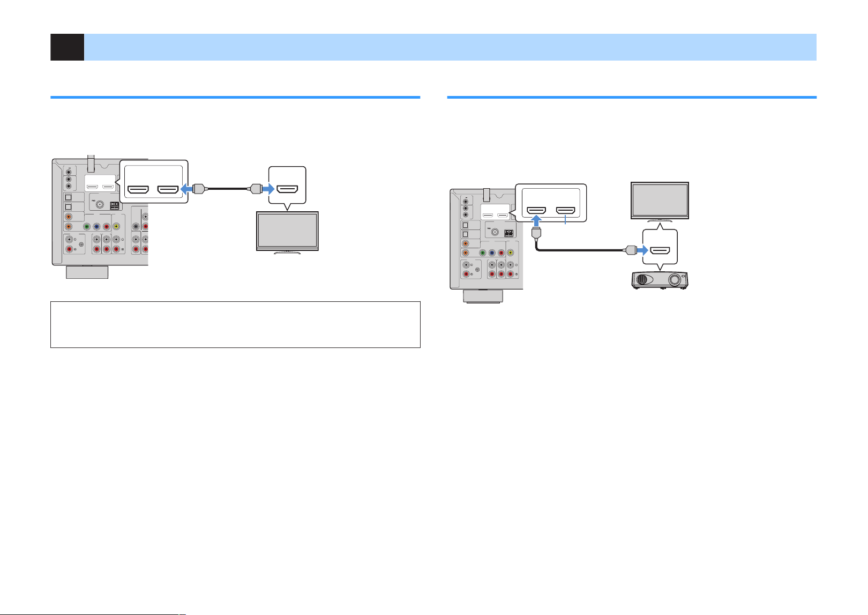Viewport: 868px width, 615px height.
Task: Click the top optical input square on left receiver
Action: (68, 197)
